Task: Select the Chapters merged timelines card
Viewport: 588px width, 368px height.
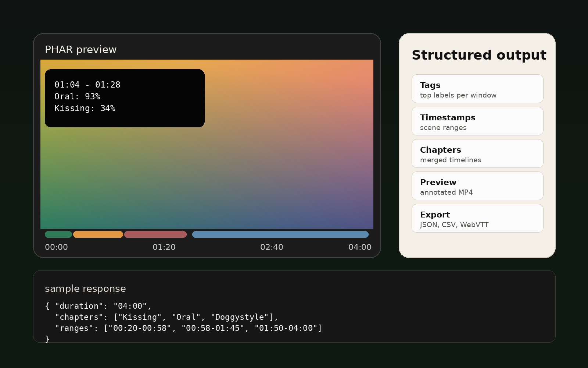Action: point(477,153)
